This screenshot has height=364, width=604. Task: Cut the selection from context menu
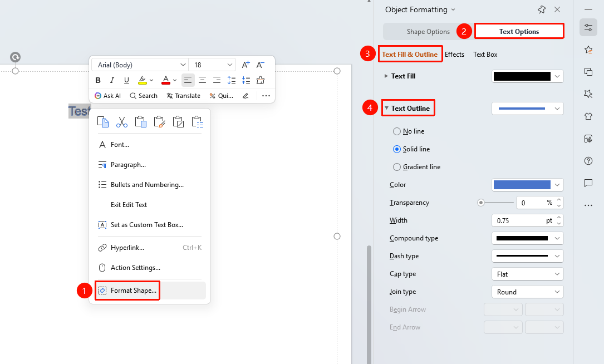click(122, 122)
